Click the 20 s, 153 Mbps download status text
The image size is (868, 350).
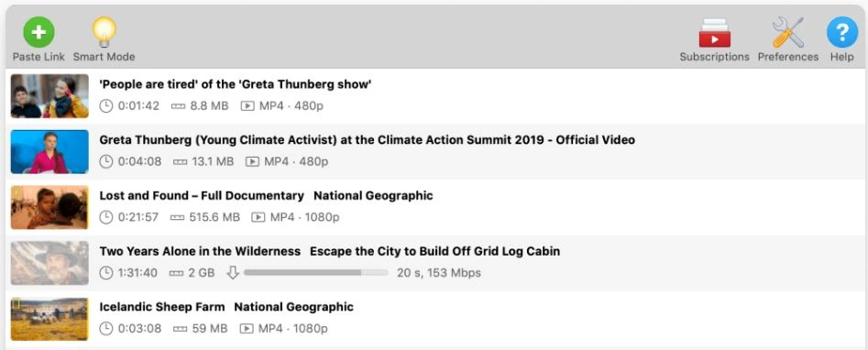coord(439,272)
